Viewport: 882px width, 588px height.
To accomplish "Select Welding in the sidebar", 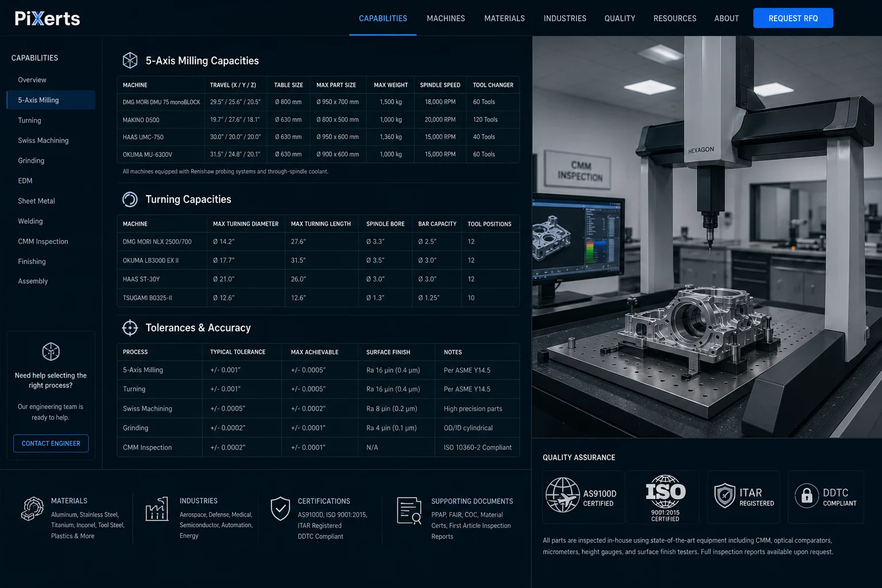I will click(30, 221).
